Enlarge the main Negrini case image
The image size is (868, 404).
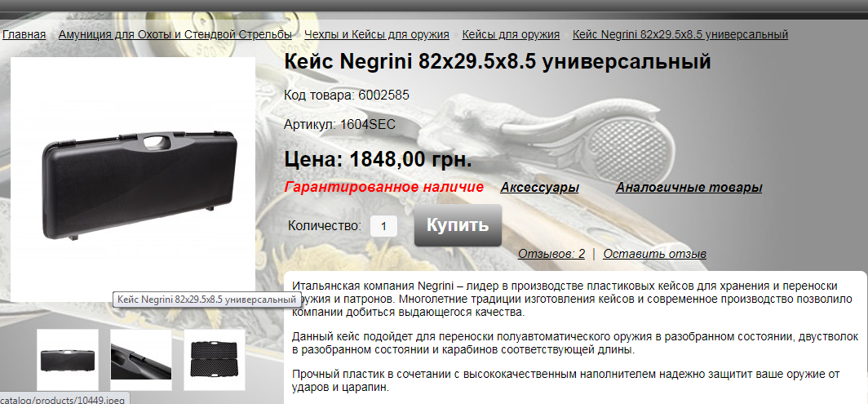[133, 180]
